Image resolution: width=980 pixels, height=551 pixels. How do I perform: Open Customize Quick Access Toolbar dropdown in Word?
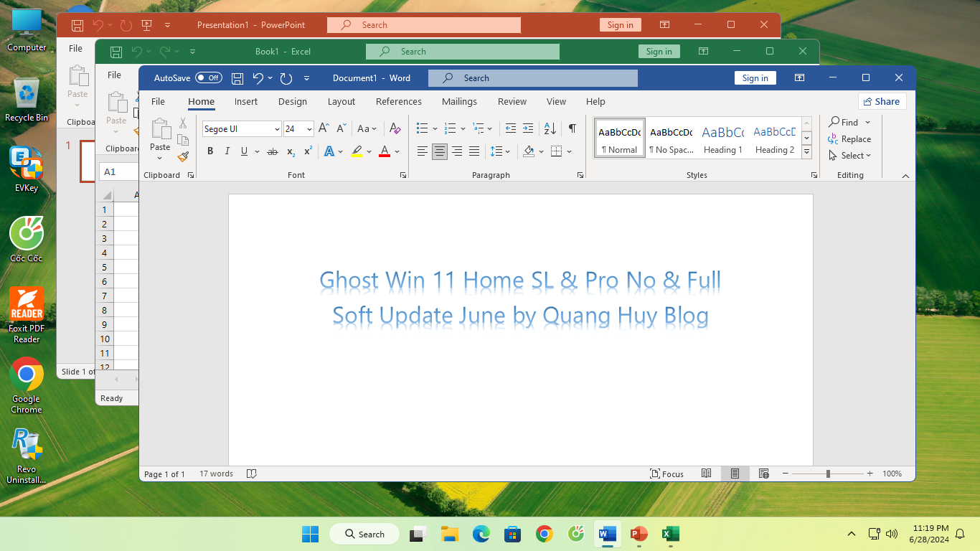(306, 78)
